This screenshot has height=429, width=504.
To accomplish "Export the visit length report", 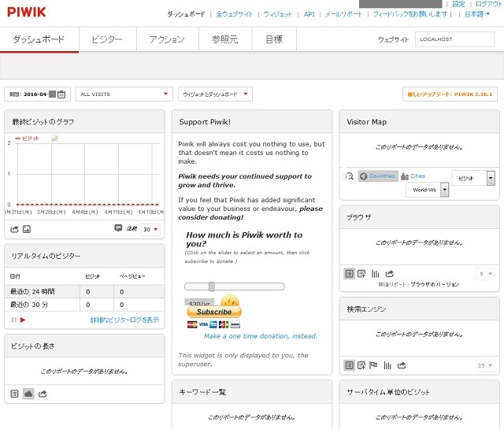I will [x=43, y=394].
